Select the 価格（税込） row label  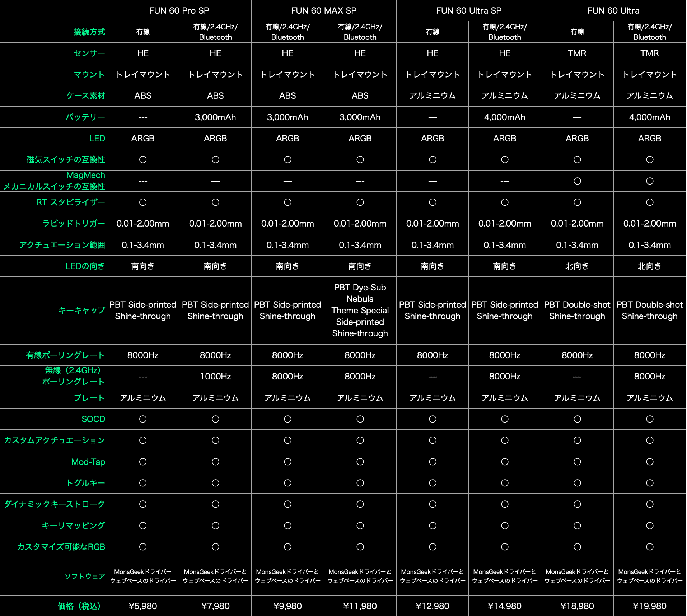[79, 606]
